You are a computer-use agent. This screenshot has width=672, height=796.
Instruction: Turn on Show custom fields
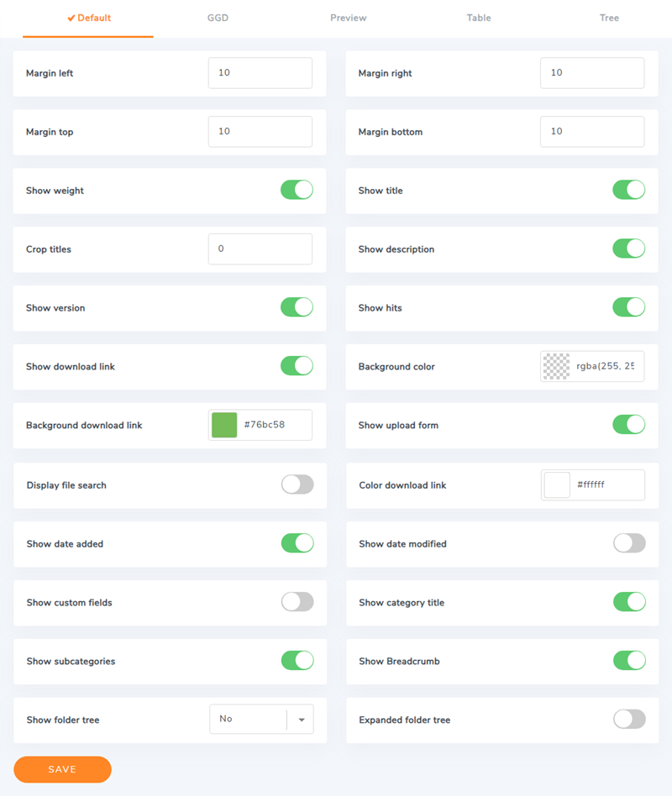(297, 602)
